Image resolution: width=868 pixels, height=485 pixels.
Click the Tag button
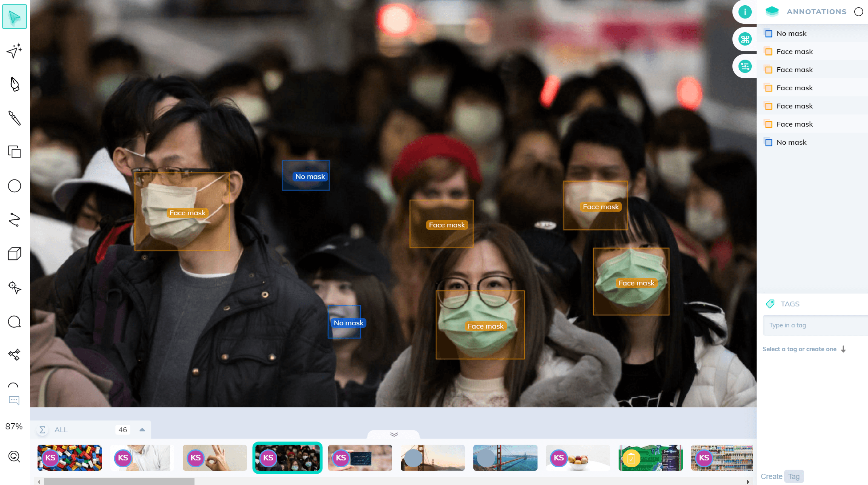[x=793, y=475]
